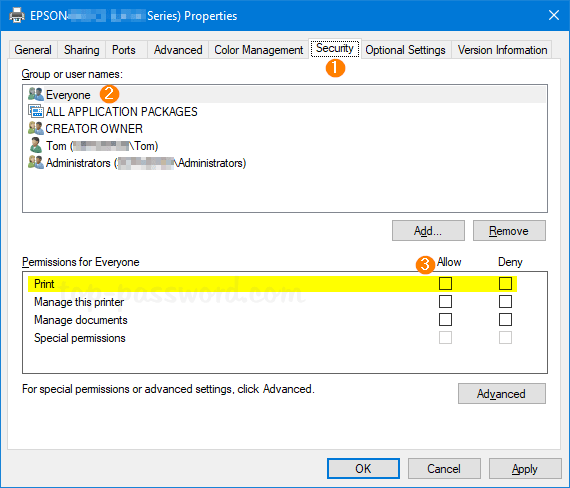Tick Deny for Manage documents
570x488 pixels.
(505, 320)
